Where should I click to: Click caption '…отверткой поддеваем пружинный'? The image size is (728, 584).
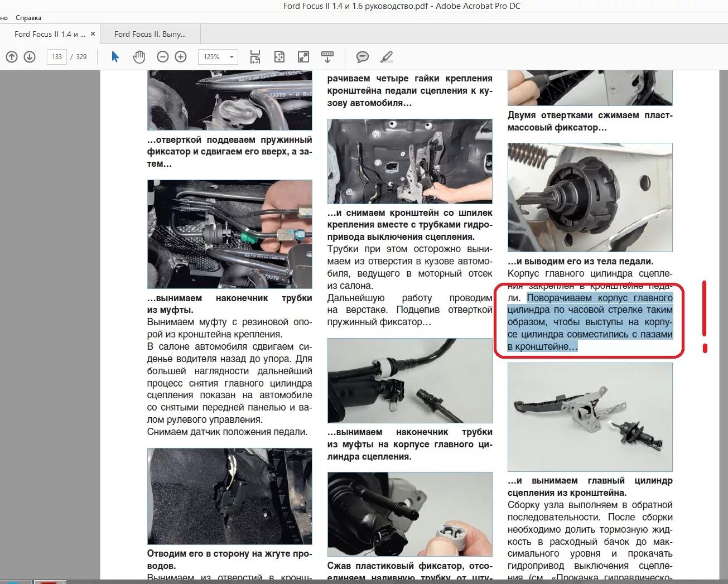tap(230, 140)
